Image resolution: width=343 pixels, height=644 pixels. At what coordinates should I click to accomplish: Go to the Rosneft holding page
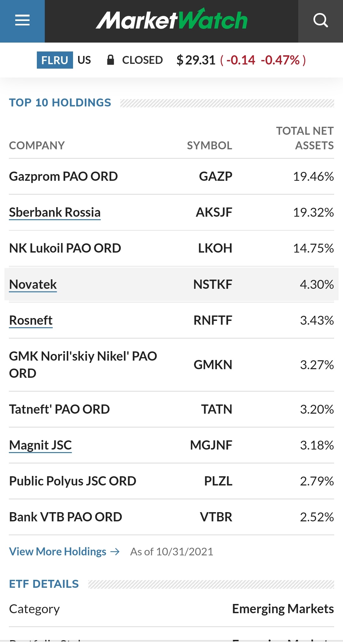[x=31, y=320]
